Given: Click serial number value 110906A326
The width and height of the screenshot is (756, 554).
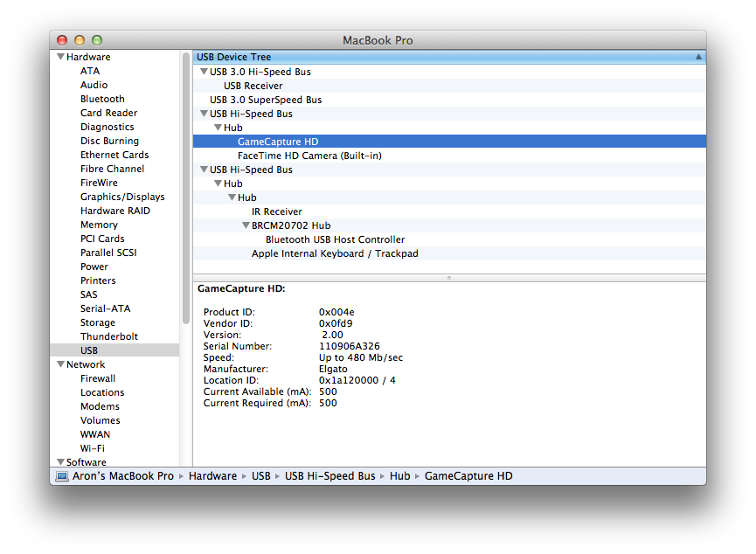Looking at the screenshot, I should pos(350,346).
